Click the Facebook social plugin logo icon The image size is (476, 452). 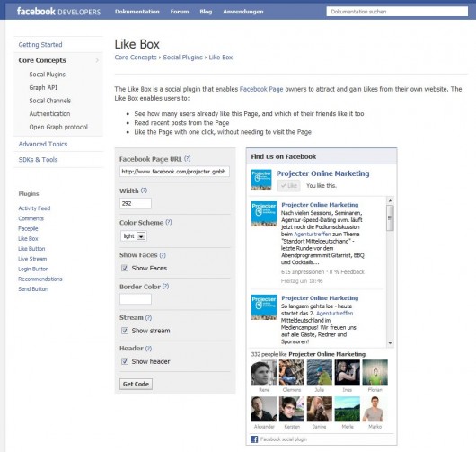254,439
